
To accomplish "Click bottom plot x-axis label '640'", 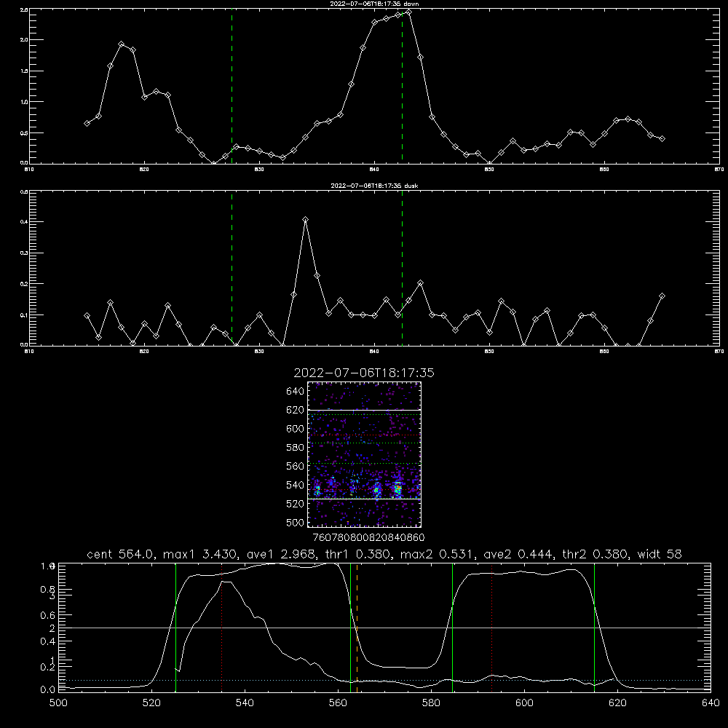I will [711, 703].
